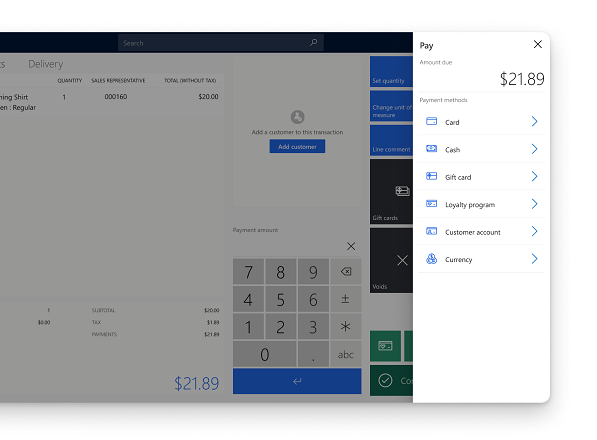Click the asterisk numpad key

coord(346,327)
